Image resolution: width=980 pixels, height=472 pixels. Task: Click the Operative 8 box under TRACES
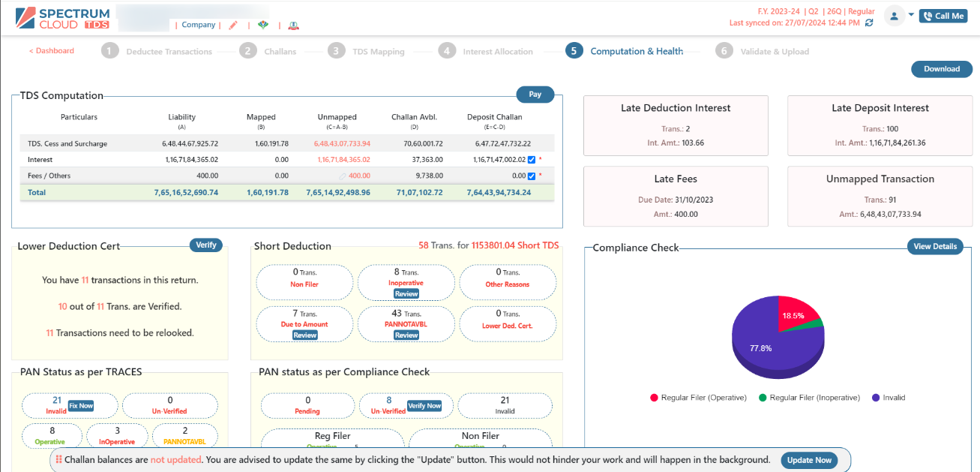click(x=50, y=436)
